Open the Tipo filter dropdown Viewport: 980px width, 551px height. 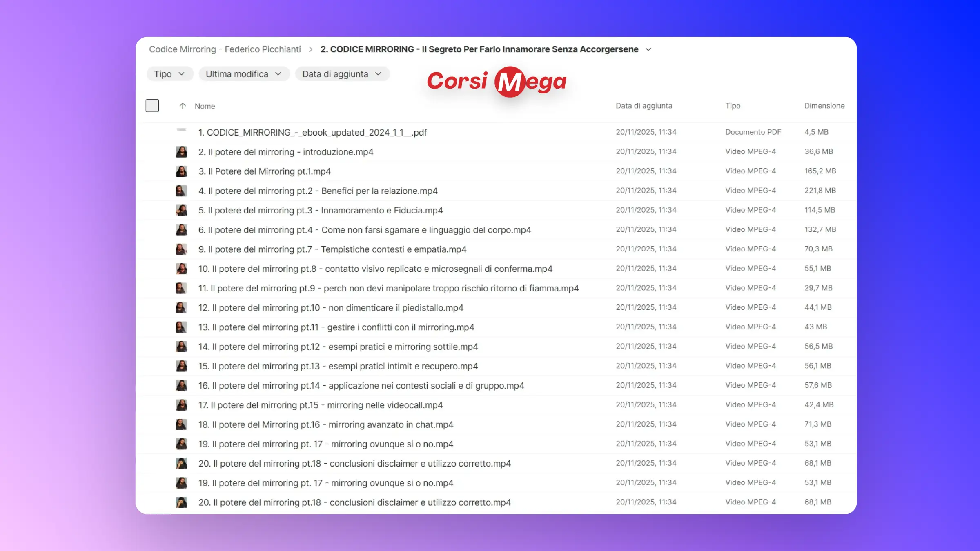[169, 74]
